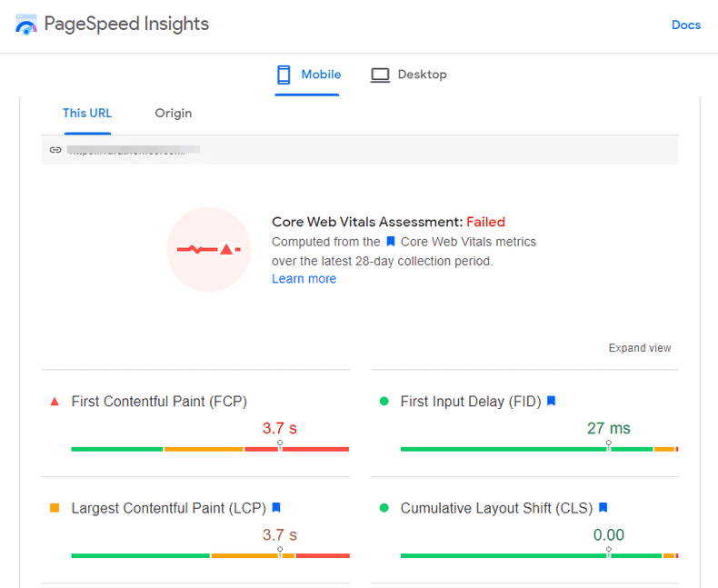Click the LCP distribution bar marker
718x588 pixels.
tap(280, 552)
